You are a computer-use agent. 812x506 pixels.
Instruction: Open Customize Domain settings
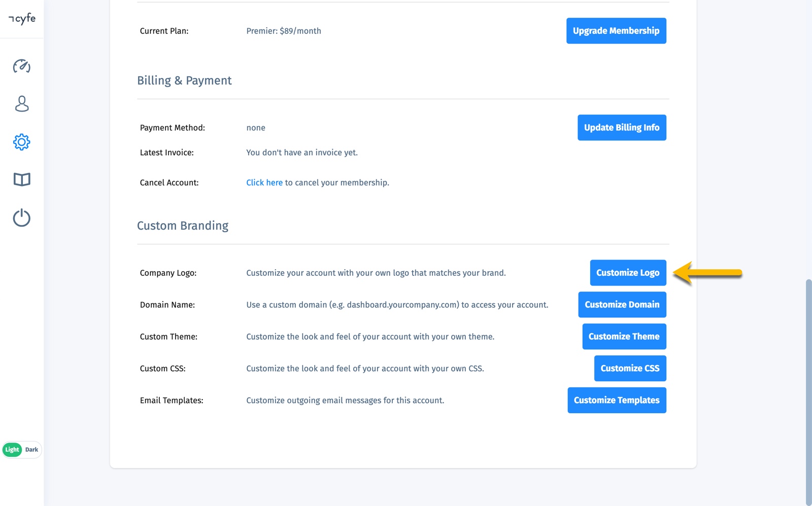pos(622,304)
